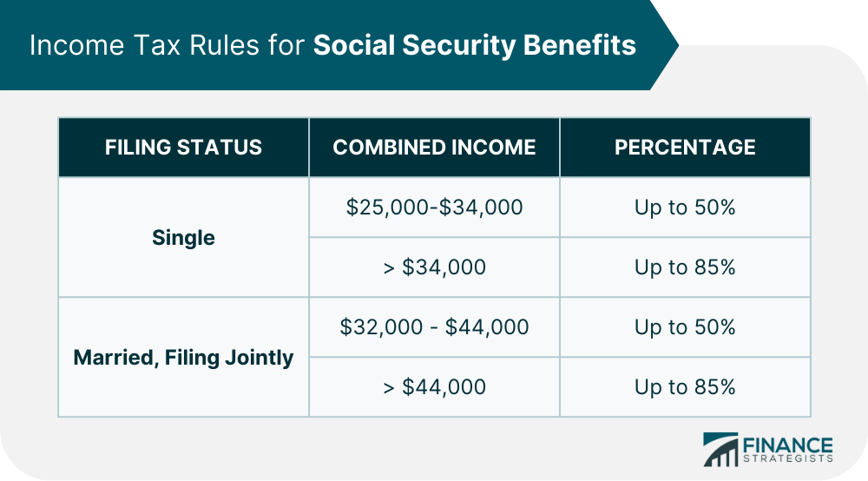The height and width of the screenshot is (481, 868).
Task: Click the Single filing status cell
Action: pyautogui.click(x=183, y=237)
